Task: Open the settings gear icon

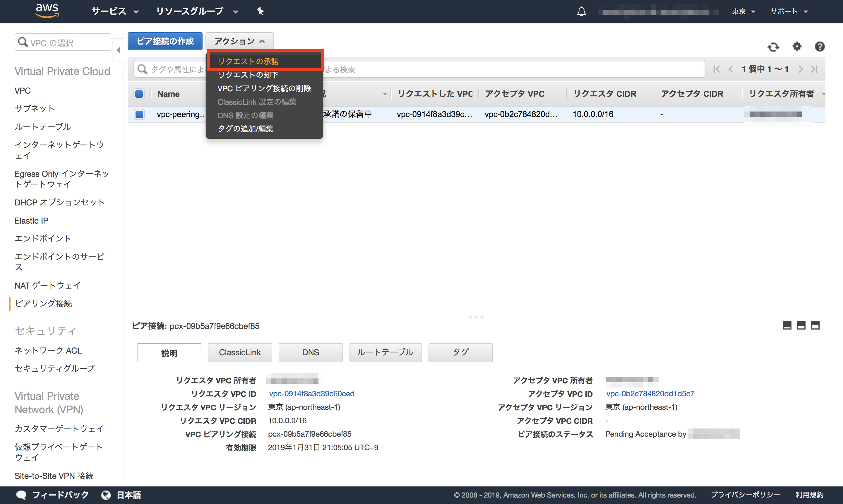Action: point(797,47)
